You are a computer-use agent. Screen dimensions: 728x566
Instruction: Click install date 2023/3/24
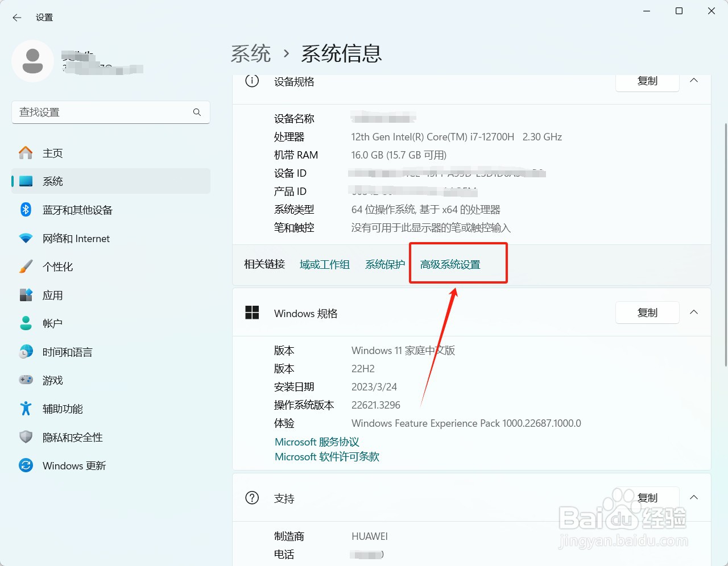click(x=374, y=387)
